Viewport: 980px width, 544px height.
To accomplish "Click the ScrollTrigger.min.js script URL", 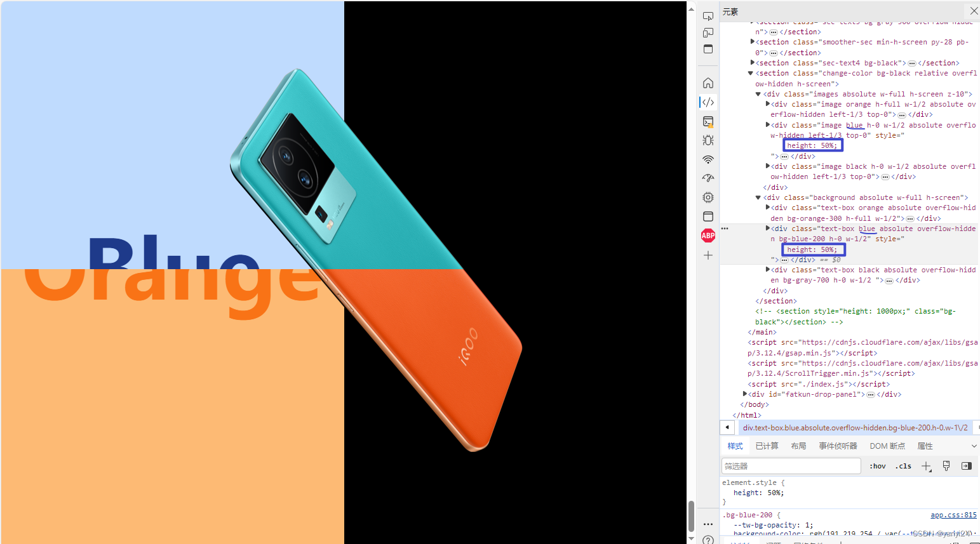I will coord(863,368).
